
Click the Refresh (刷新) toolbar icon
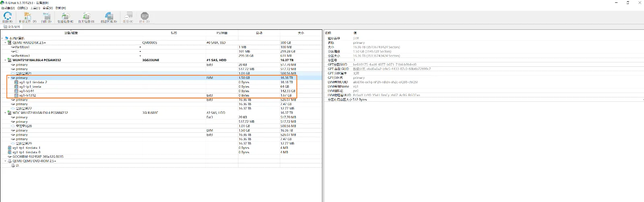coord(7,16)
